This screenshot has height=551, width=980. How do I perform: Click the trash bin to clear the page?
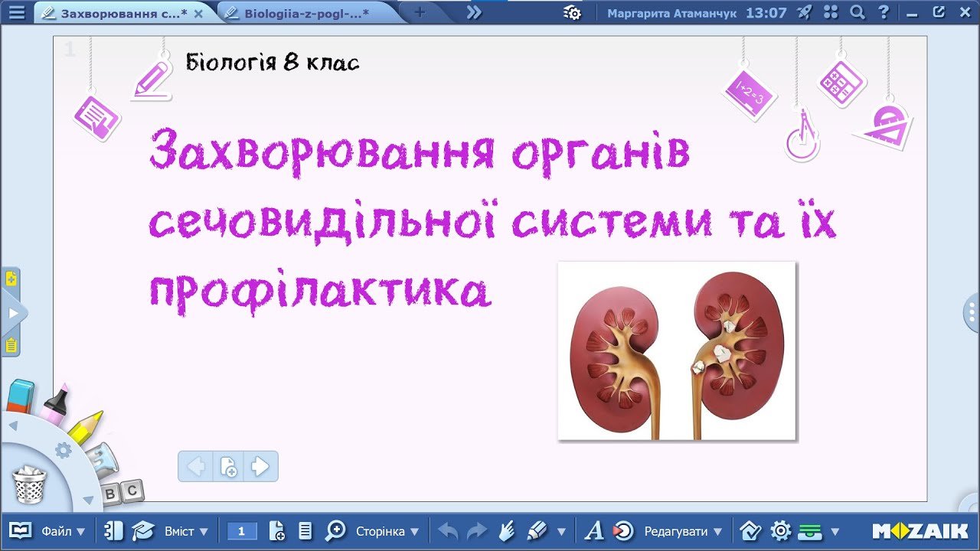(30, 484)
